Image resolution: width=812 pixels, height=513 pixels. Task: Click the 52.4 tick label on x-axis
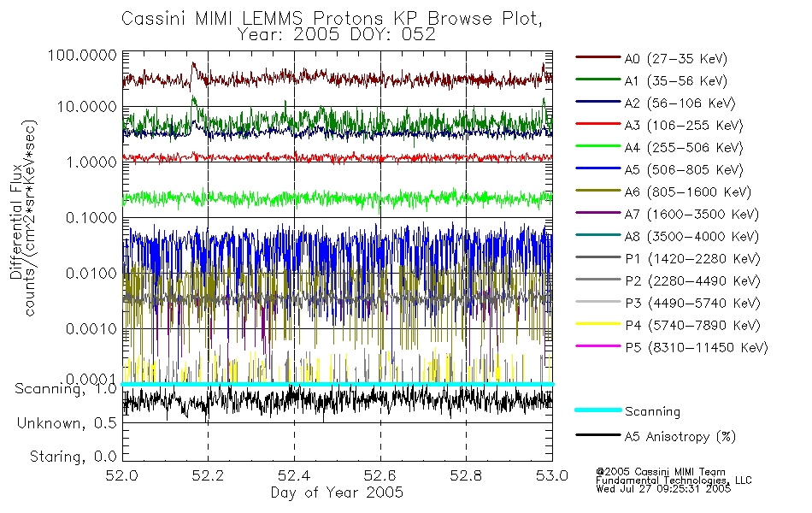294,475
